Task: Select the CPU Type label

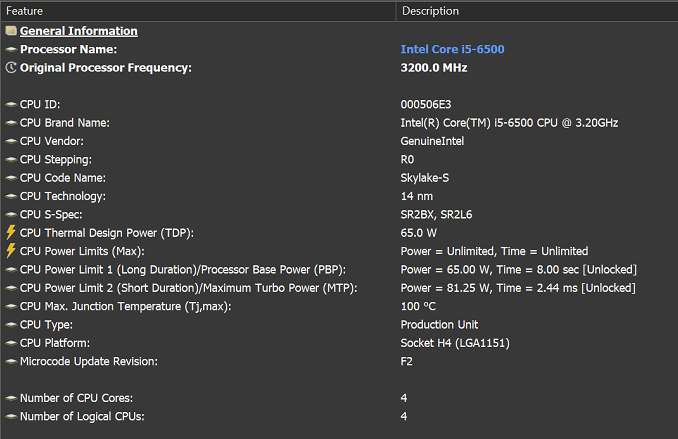Action: pos(46,325)
